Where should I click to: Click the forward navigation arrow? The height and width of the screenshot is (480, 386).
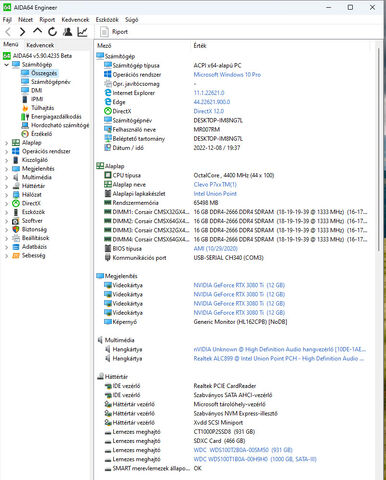point(22,32)
